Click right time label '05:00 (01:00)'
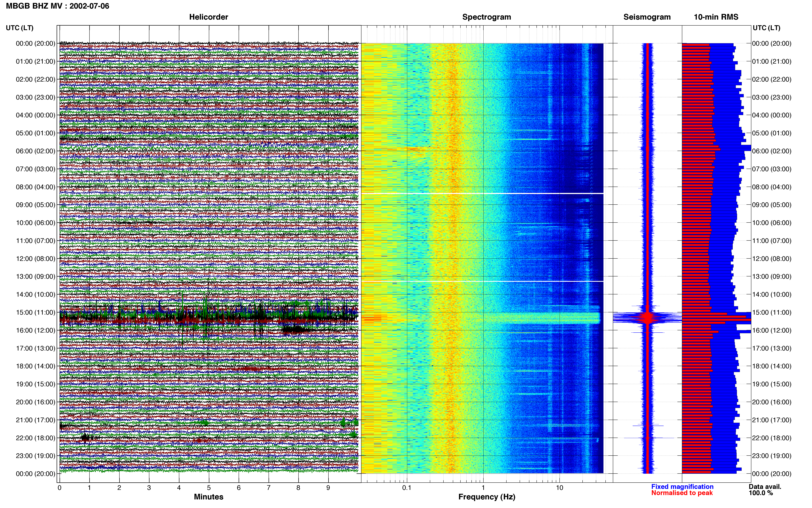Viewport: 812px width, 508px height. pyautogui.click(x=772, y=133)
